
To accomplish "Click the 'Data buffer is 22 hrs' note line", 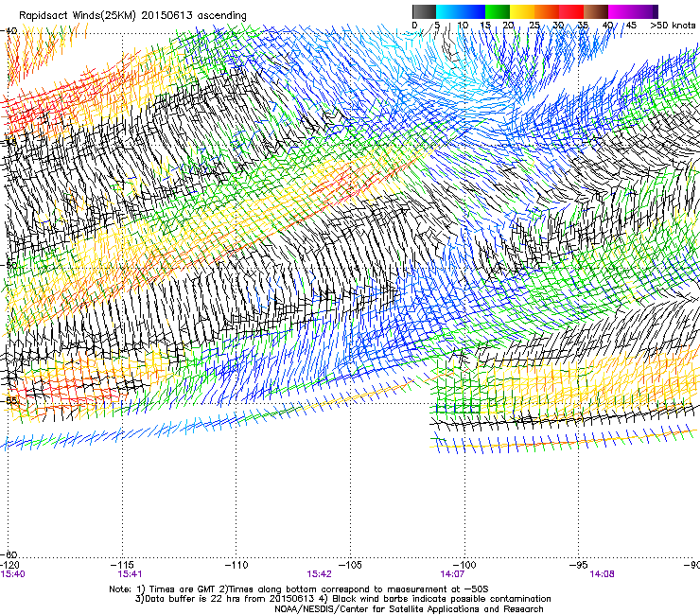I will click(x=342, y=599).
